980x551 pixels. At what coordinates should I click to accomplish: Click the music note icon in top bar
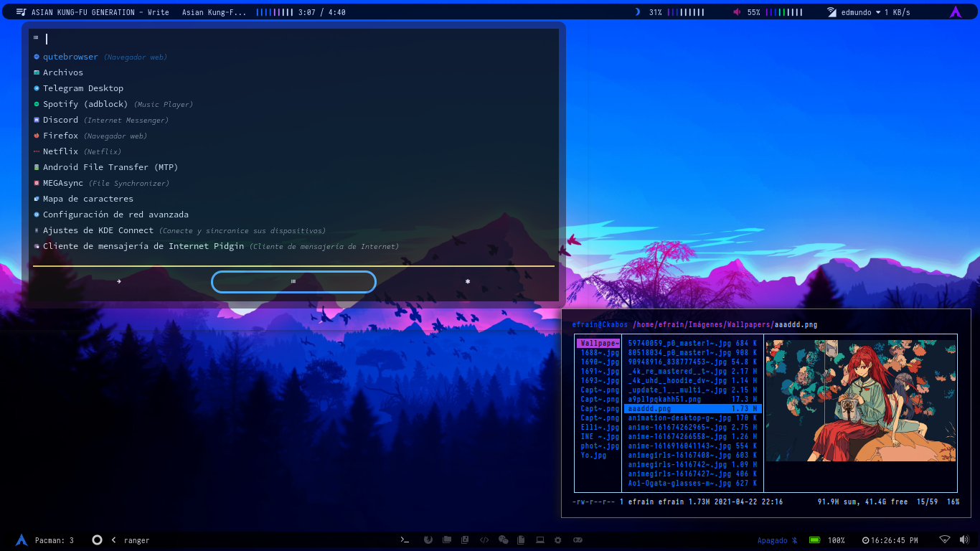pos(21,12)
